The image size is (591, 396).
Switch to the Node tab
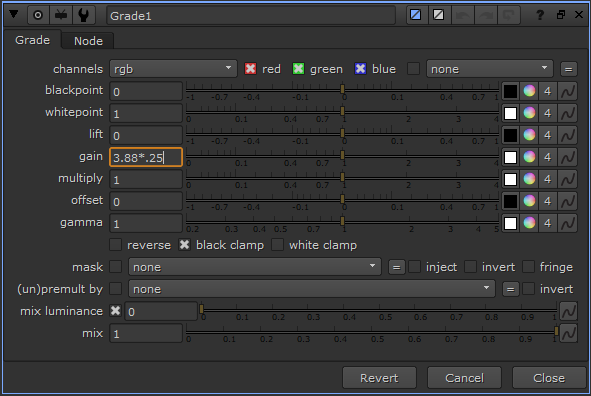88,41
